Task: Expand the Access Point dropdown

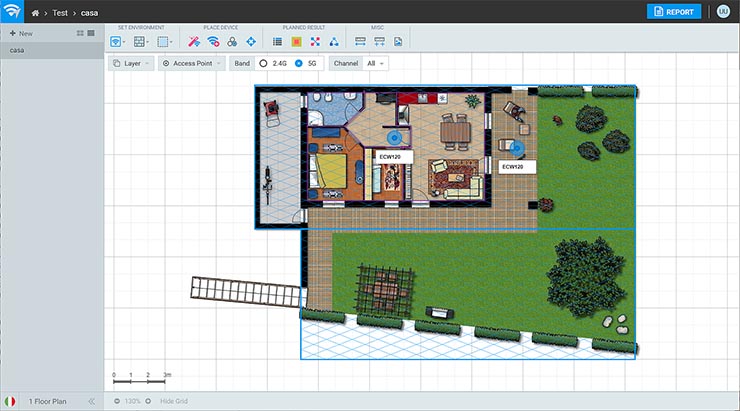Action: [x=191, y=63]
